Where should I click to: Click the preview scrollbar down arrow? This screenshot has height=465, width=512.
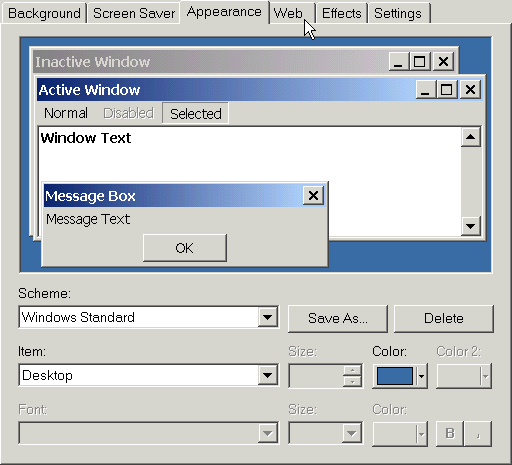[x=471, y=226]
